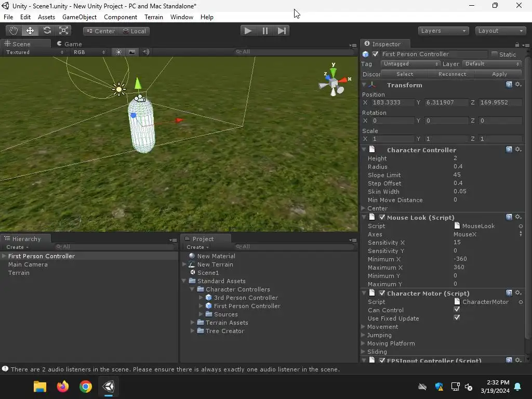Open the Assets menu
The image size is (532, 399).
46,17
